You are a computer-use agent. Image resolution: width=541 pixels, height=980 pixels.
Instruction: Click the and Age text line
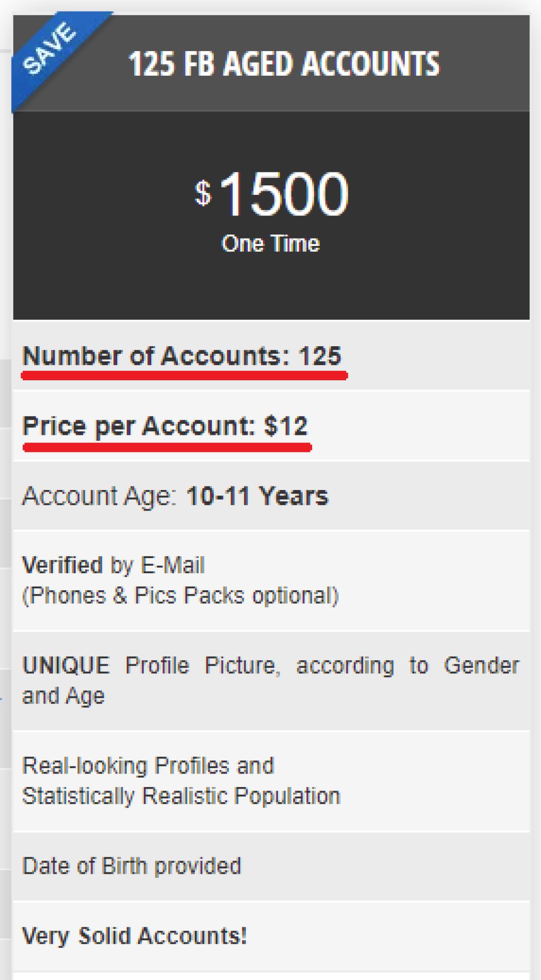tap(64, 696)
